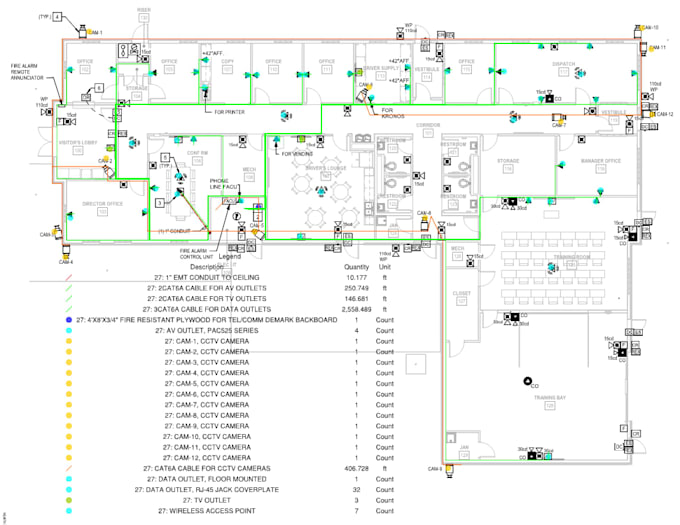Screen dimensions: 680x525
Task: Click the blue marker for the plywood backboard row
Action: pyautogui.click(x=69, y=320)
